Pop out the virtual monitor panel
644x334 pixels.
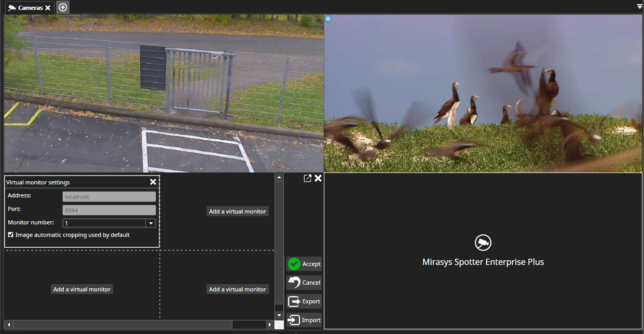click(307, 178)
